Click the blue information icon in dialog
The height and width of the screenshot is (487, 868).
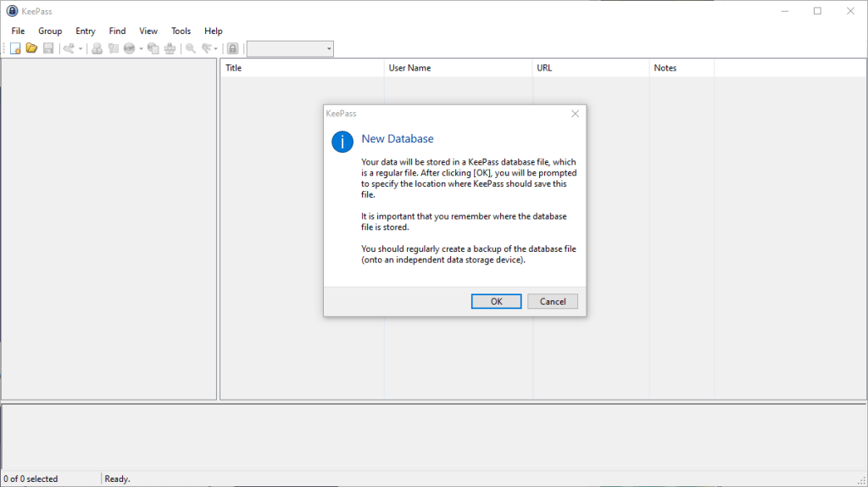point(342,142)
